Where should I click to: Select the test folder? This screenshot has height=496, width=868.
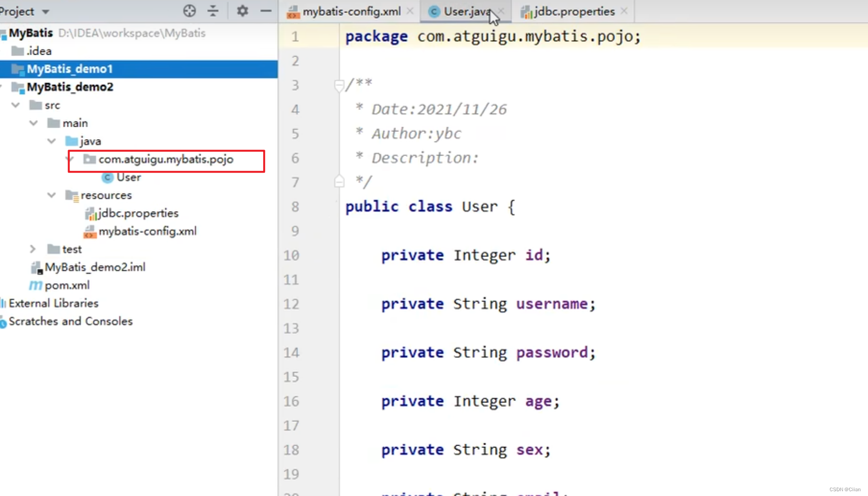[72, 249]
